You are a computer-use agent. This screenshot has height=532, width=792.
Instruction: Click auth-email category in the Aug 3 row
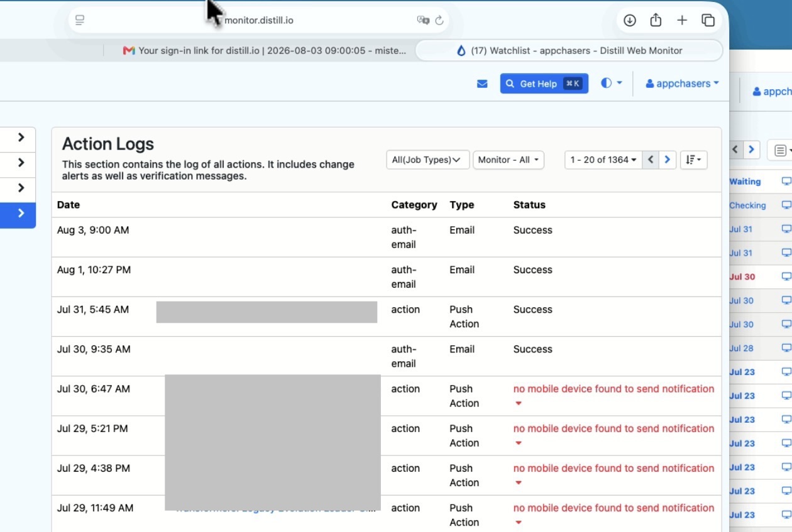click(x=404, y=237)
